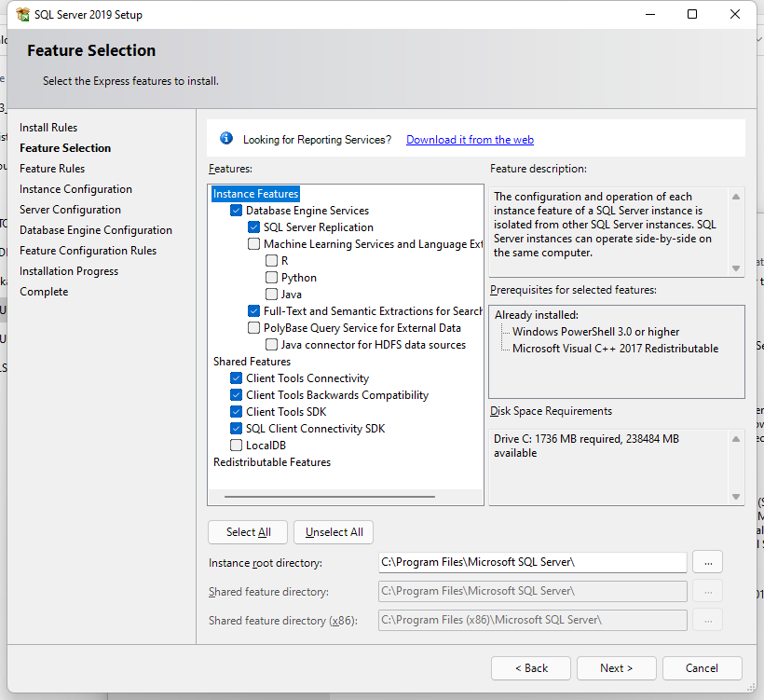Select the Instance Features tree node
Image resolution: width=764 pixels, height=700 pixels.
point(255,194)
